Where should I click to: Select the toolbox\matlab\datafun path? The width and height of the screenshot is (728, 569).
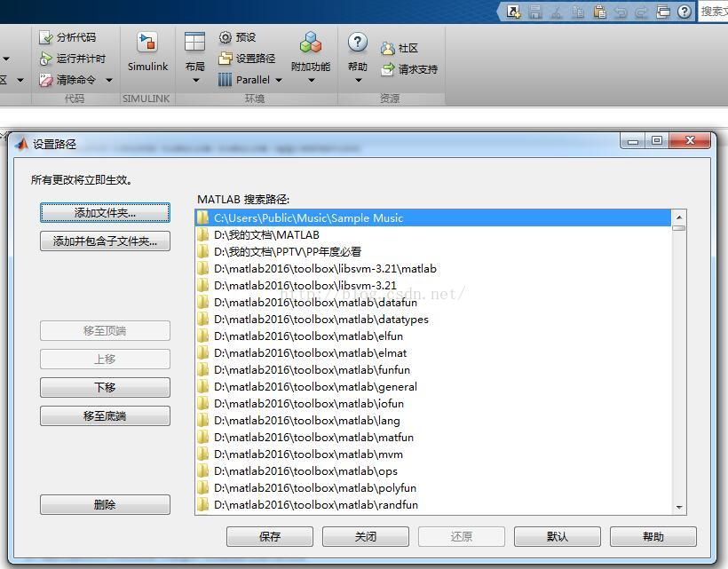coord(433,302)
